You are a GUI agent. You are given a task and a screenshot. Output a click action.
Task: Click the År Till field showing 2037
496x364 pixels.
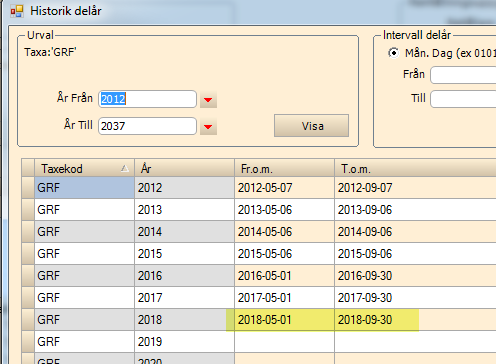pyautogui.click(x=147, y=126)
